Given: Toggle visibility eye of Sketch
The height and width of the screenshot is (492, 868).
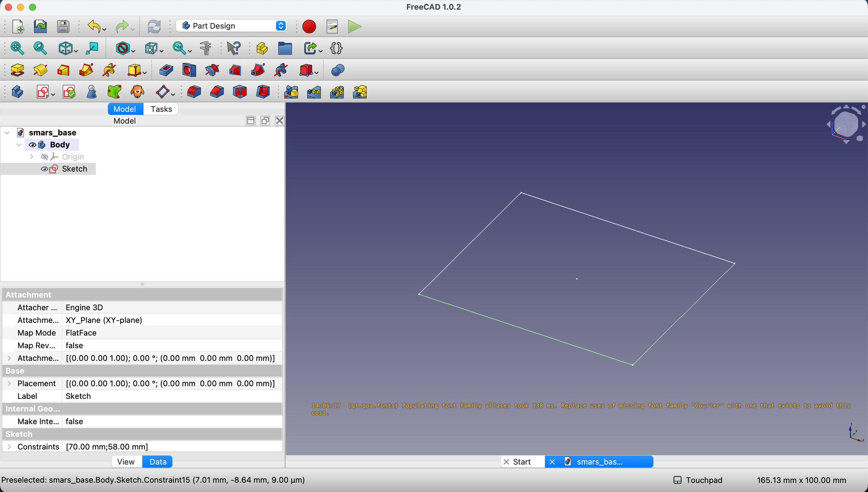Looking at the screenshot, I should (44, 169).
